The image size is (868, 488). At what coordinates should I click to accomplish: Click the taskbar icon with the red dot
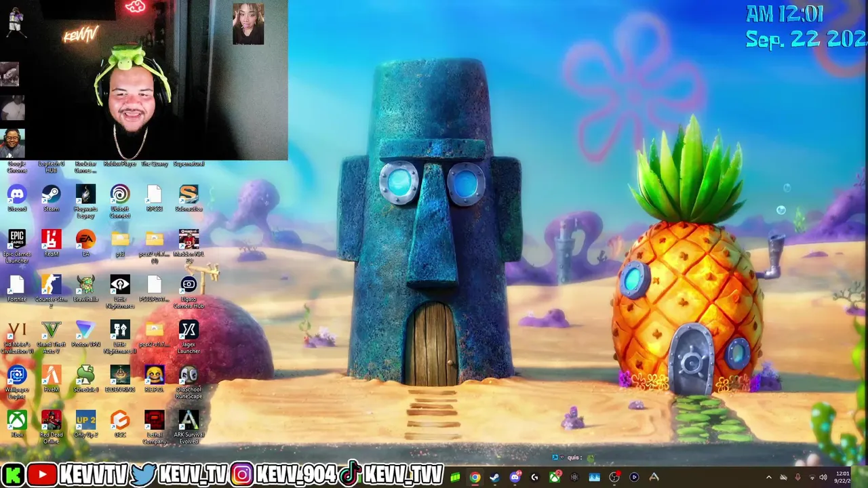pos(614,477)
